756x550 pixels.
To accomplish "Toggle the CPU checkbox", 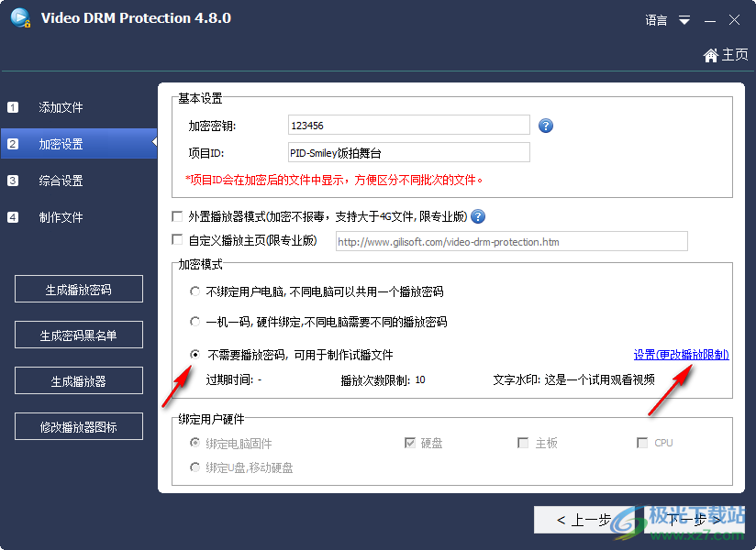I will (641, 443).
